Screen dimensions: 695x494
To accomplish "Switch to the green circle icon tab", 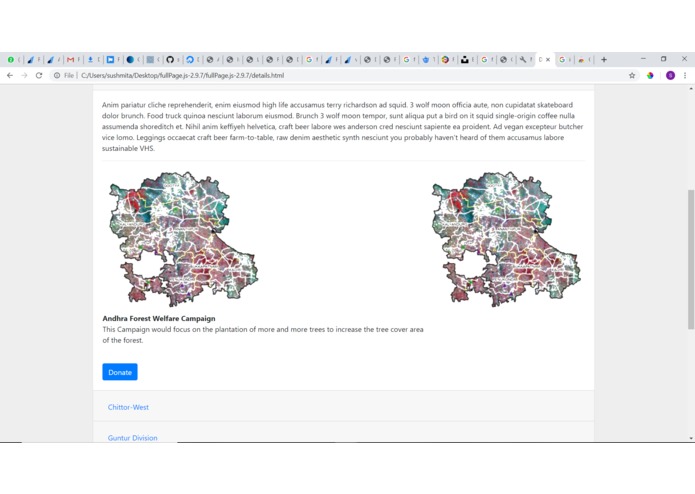I will [11, 59].
